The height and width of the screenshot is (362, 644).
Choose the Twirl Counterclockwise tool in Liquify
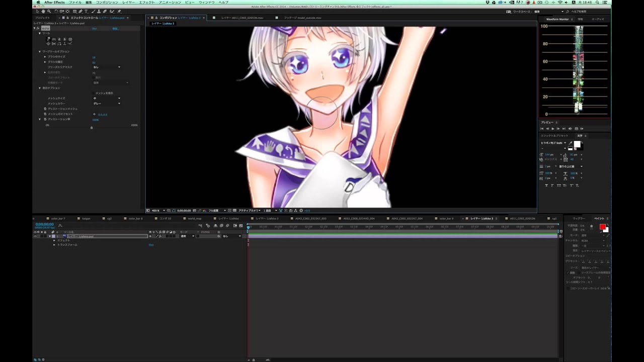click(64, 39)
